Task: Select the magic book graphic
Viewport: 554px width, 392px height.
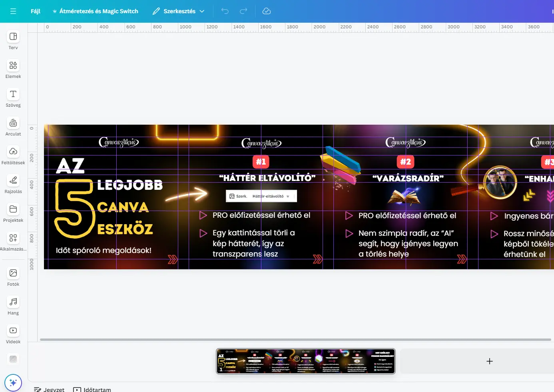Action: tap(404, 196)
